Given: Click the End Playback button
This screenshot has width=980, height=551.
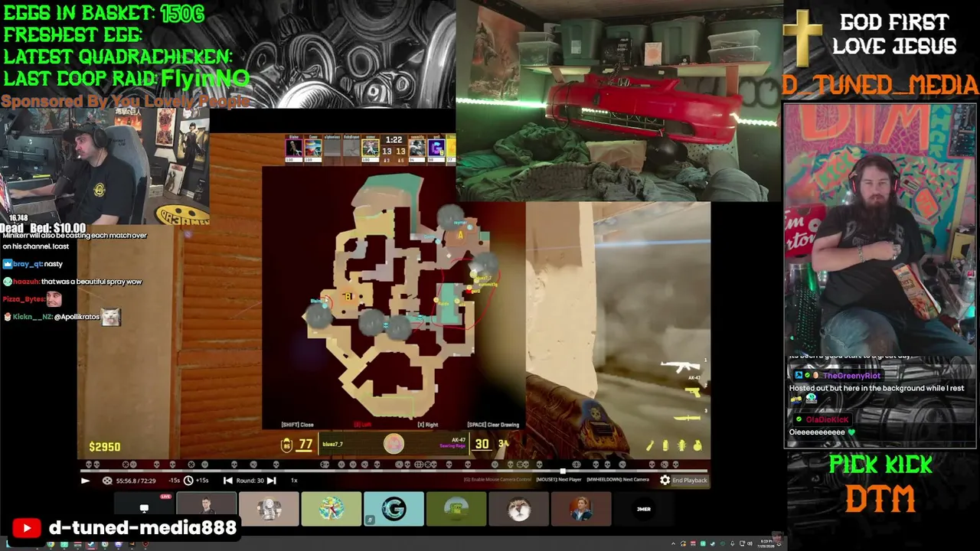Looking at the screenshot, I should click(x=689, y=481).
